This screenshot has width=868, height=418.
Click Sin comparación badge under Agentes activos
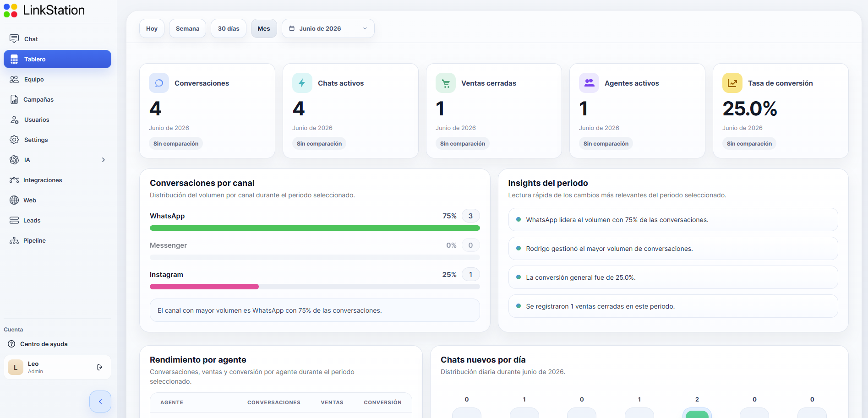(x=606, y=143)
